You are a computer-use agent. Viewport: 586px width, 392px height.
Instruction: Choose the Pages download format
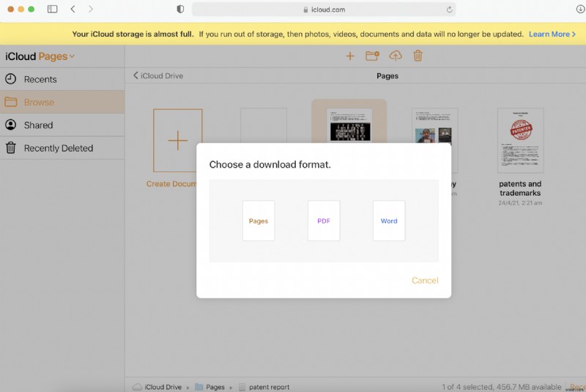click(x=259, y=221)
